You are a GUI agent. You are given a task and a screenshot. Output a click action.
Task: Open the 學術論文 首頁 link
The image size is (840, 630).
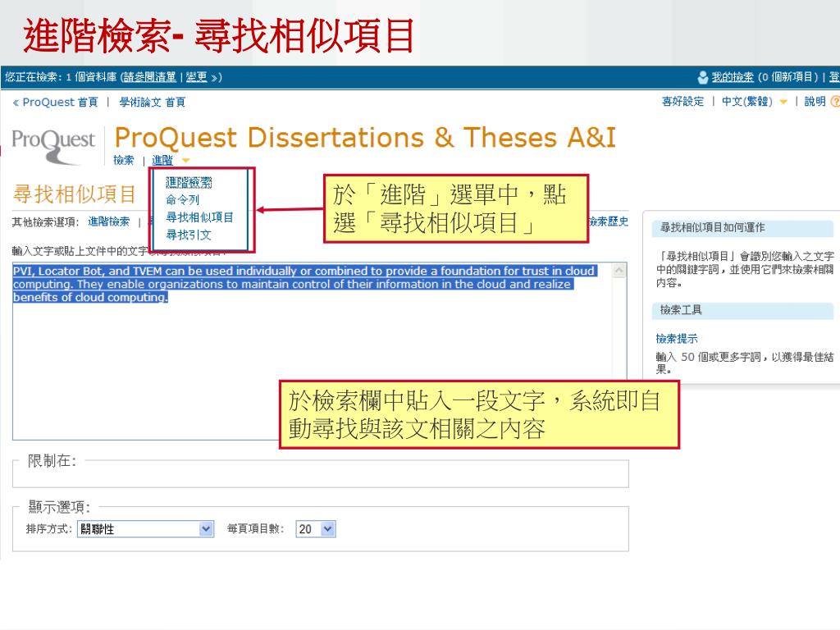click(152, 102)
